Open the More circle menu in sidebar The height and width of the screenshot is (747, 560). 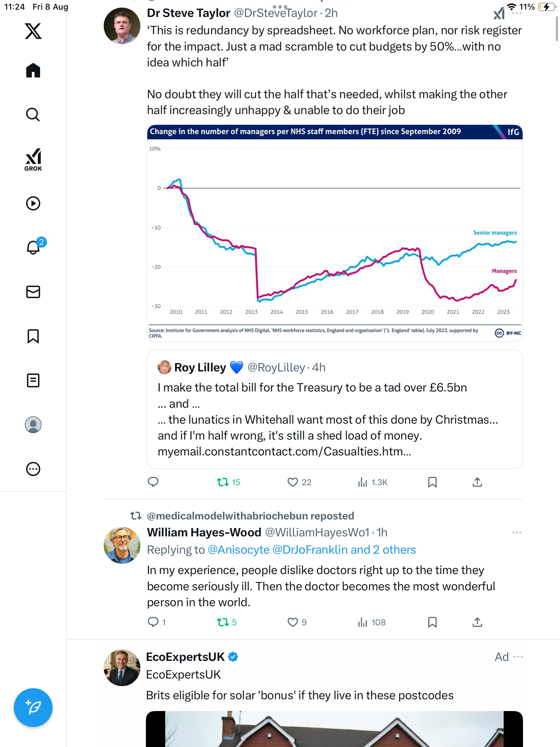click(33, 469)
